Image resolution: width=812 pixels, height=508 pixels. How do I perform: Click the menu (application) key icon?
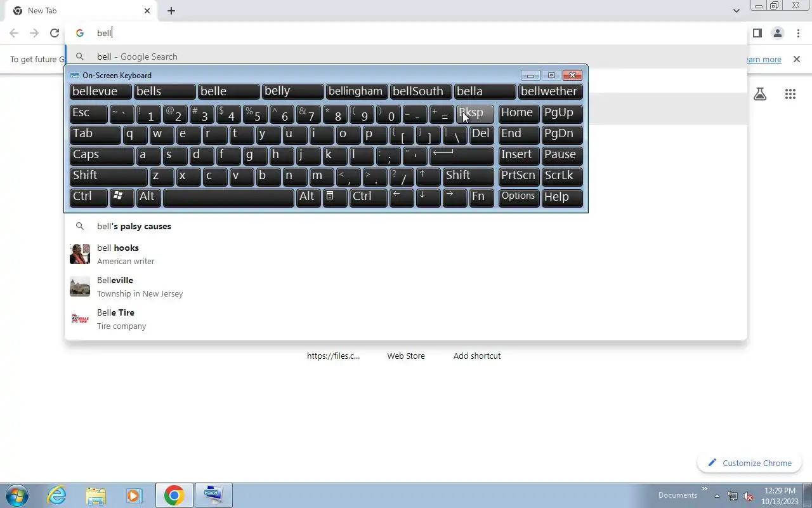(335, 197)
